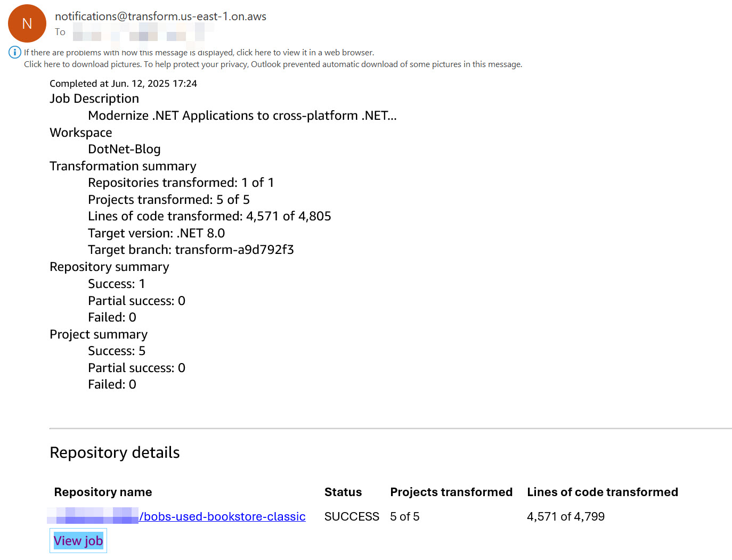Click the Job Description heading
This screenshot has width=732, height=560.
[x=94, y=98]
